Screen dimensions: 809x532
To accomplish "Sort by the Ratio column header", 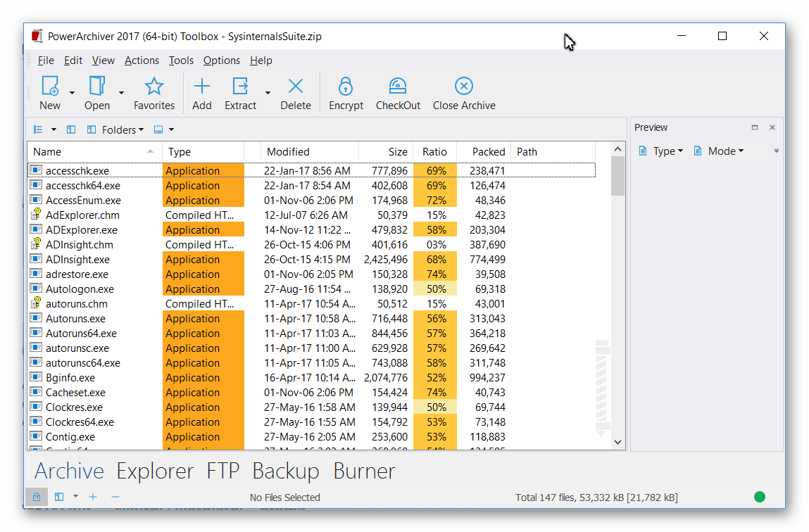I will [435, 151].
